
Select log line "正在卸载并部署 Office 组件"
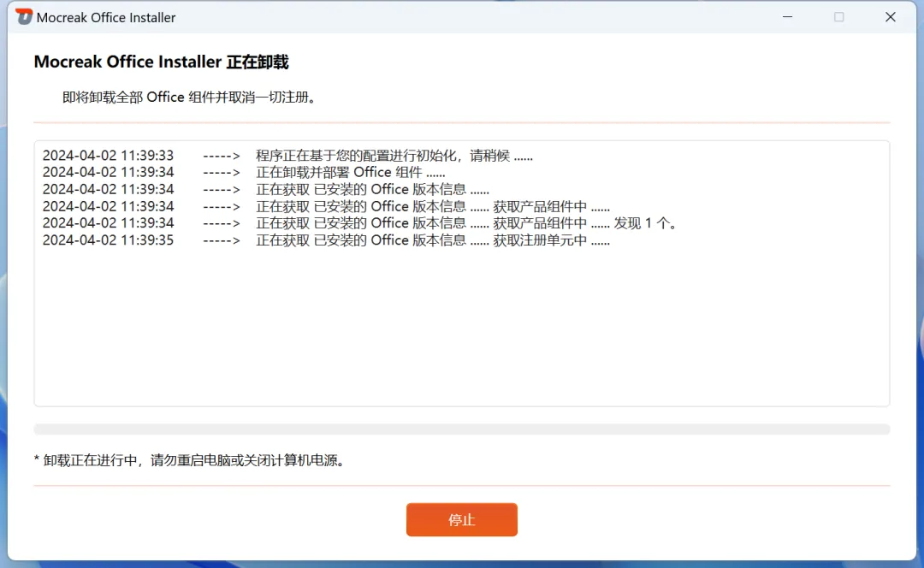[244, 172]
